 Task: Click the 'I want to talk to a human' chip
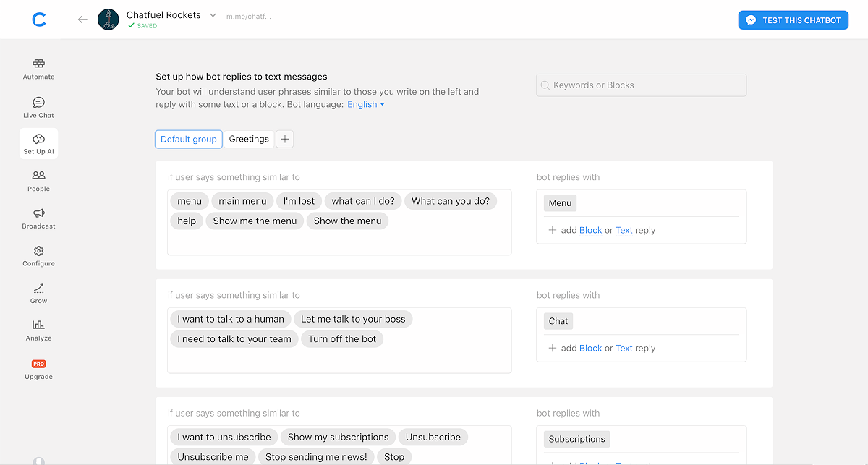(231, 319)
